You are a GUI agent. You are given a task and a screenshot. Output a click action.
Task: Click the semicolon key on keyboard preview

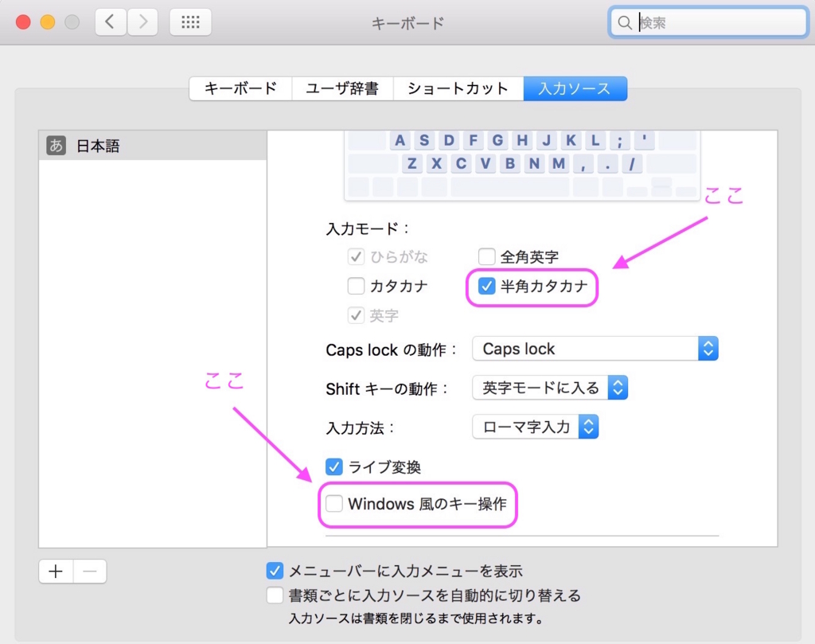[x=619, y=140]
